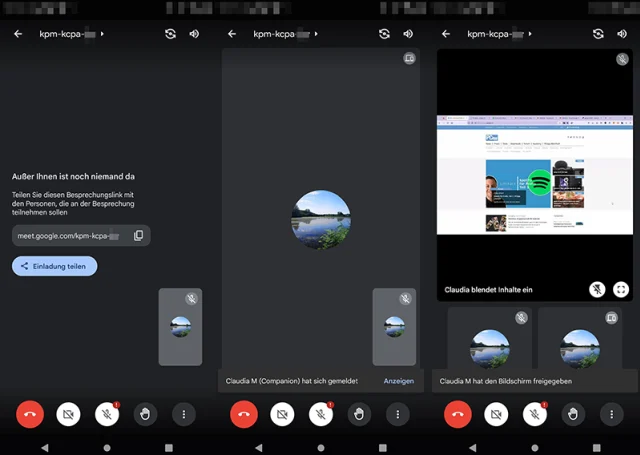Image resolution: width=640 pixels, height=455 pixels.
Task: Raise hand in the left screen
Action: coord(145,414)
